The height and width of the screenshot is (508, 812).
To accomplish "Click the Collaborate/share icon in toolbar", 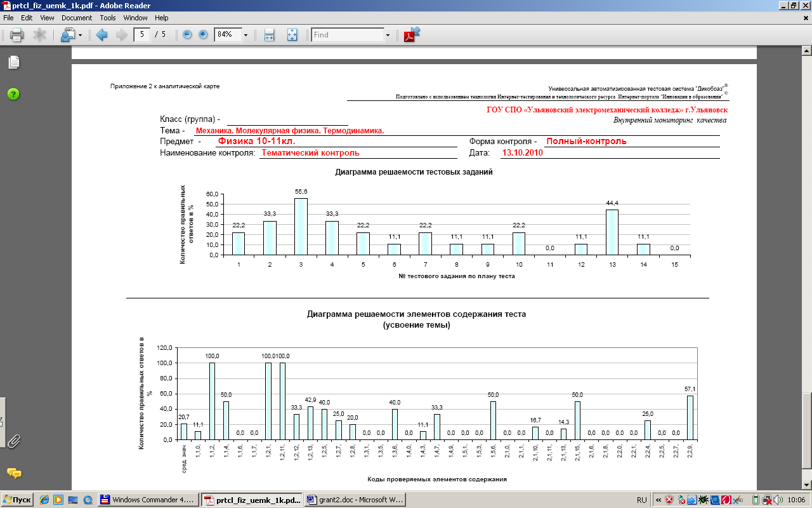I will pyautogui.click(x=68, y=35).
